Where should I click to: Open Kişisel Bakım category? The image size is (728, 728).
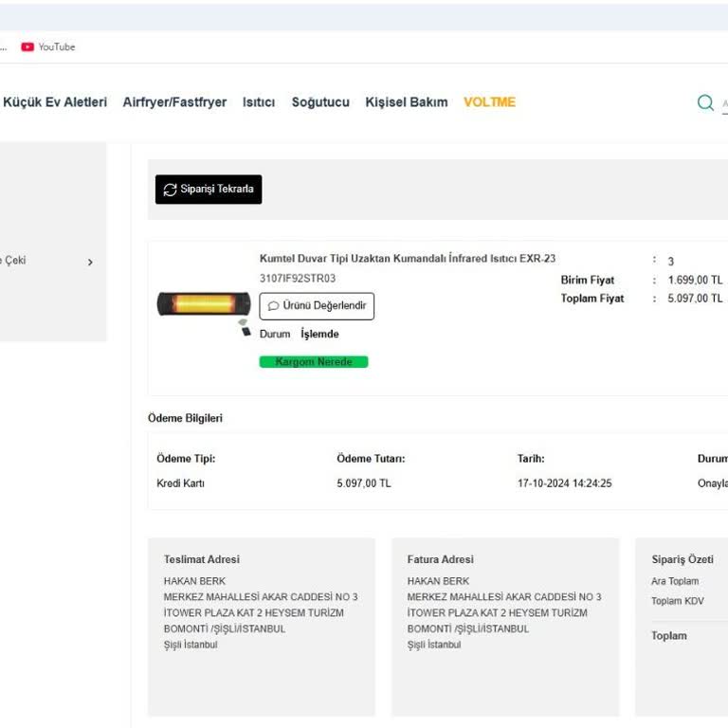[407, 102]
